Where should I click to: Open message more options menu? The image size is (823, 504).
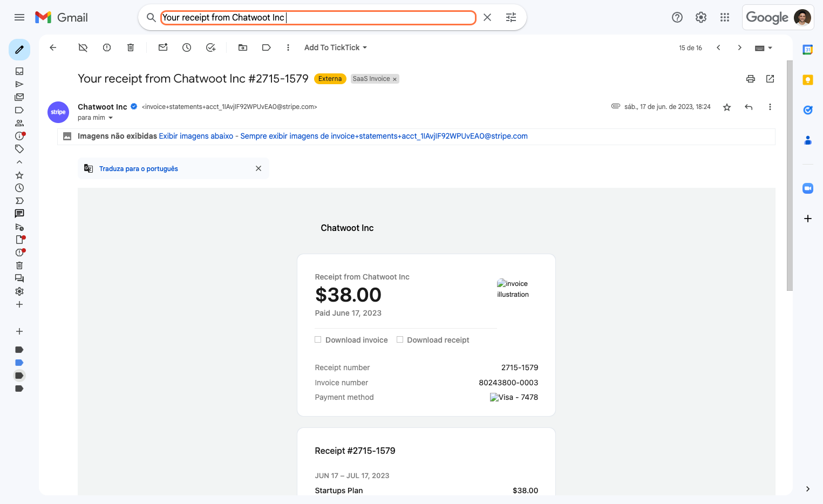770,107
